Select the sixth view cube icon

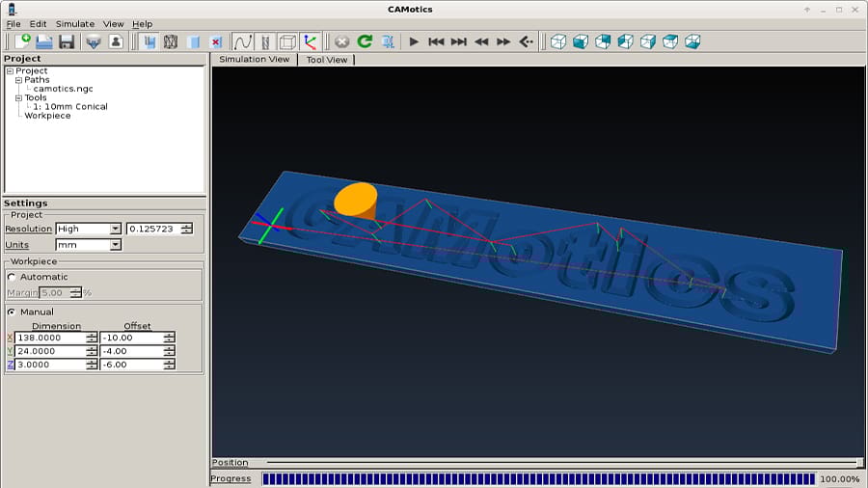pyautogui.click(x=670, y=41)
